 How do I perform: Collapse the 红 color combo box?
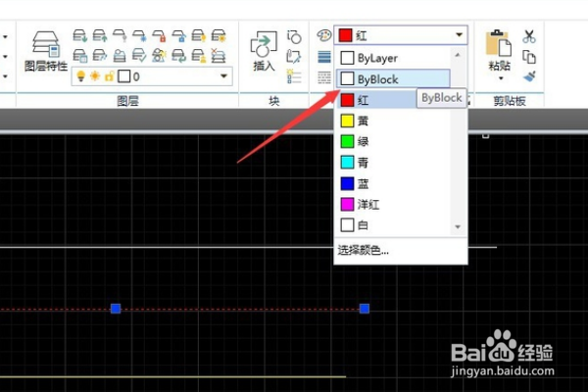tap(459, 35)
